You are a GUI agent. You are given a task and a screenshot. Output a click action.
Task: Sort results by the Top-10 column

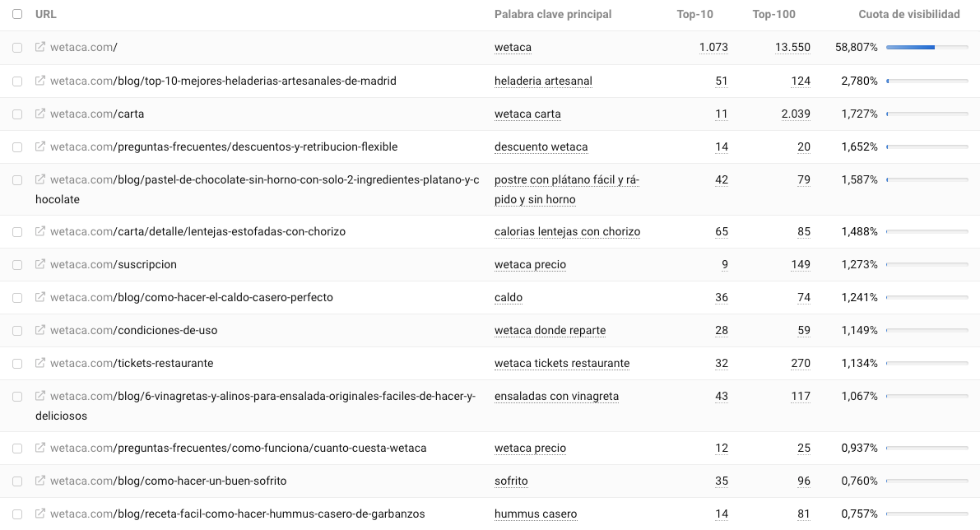[x=694, y=14]
